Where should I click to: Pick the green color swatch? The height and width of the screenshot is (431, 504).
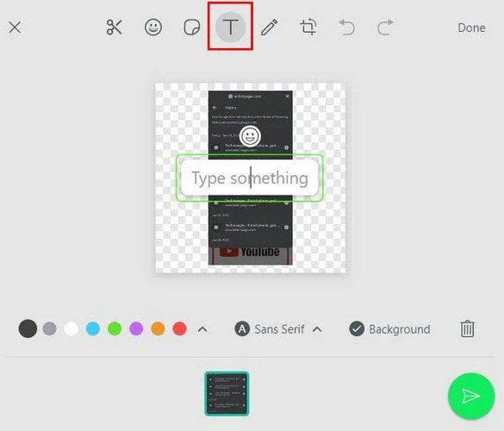[x=115, y=328]
